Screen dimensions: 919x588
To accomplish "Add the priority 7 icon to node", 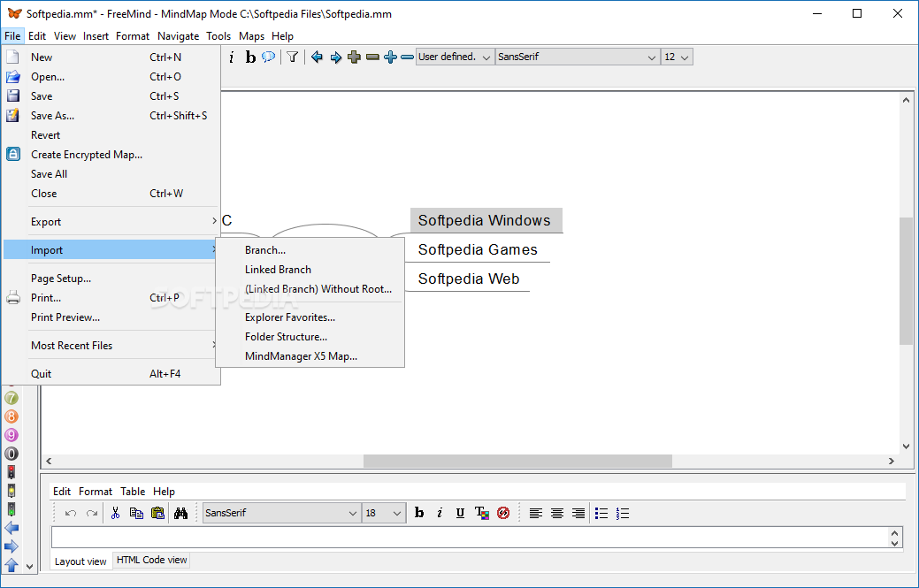I will pyautogui.click(x=11, y=398).
